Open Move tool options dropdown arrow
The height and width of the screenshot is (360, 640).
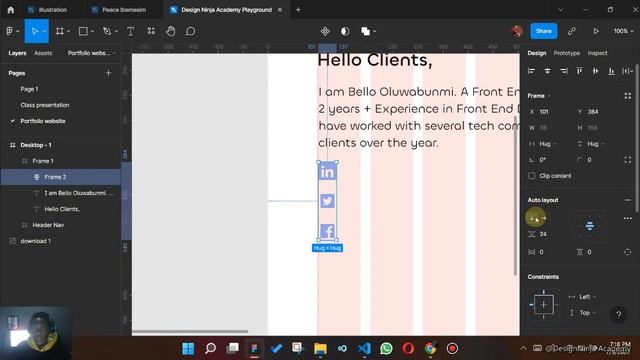(x=44, y=31)
